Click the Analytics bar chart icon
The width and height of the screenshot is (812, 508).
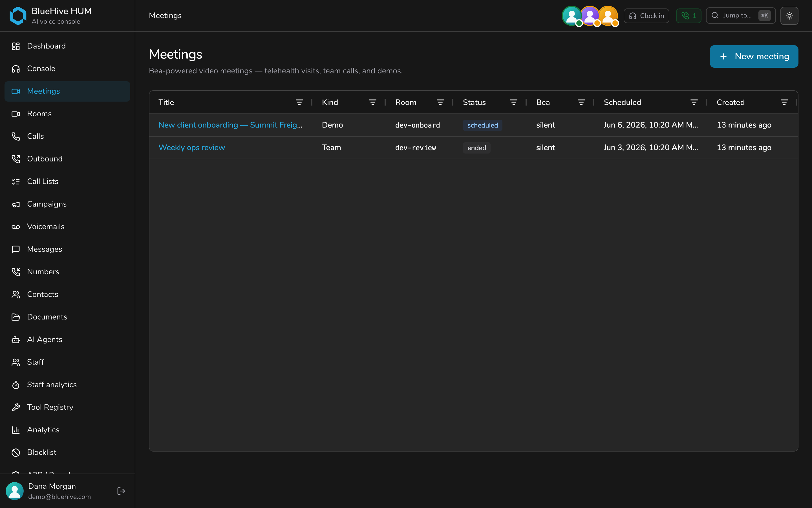pyautogui.click(x=16, y=430)
